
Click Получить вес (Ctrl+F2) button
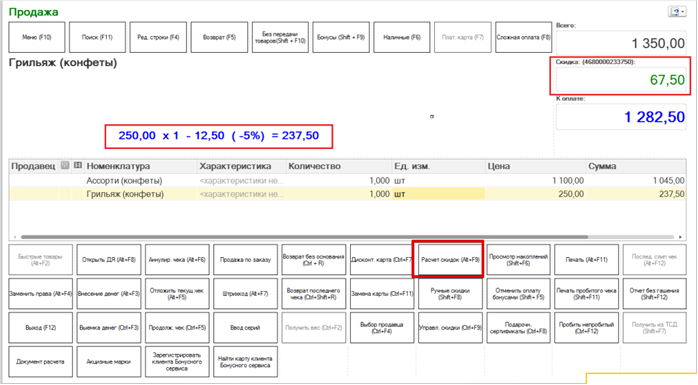pyautogui.click(x=313, y=328)
